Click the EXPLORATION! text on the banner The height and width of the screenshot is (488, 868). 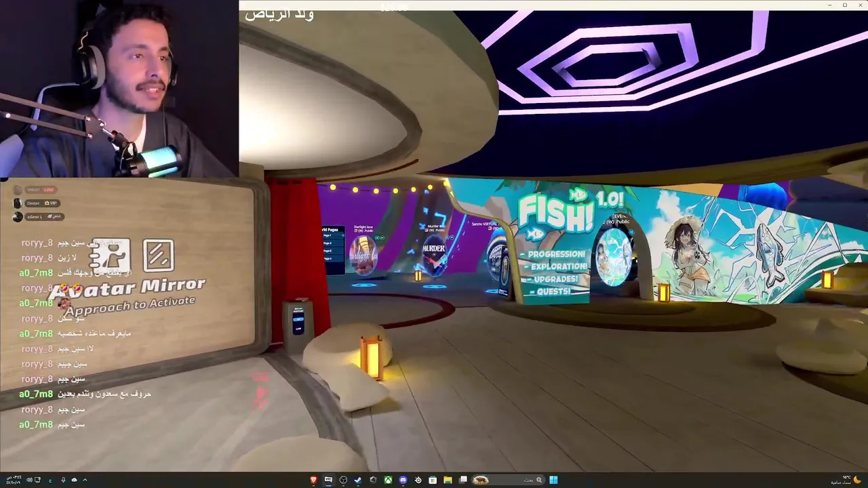(558, 266)
